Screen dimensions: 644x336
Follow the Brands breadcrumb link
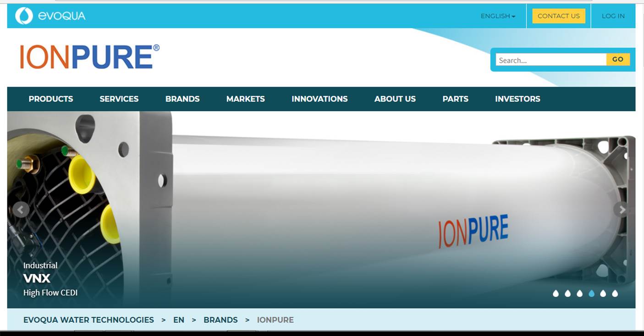click(x=221, y=320)
